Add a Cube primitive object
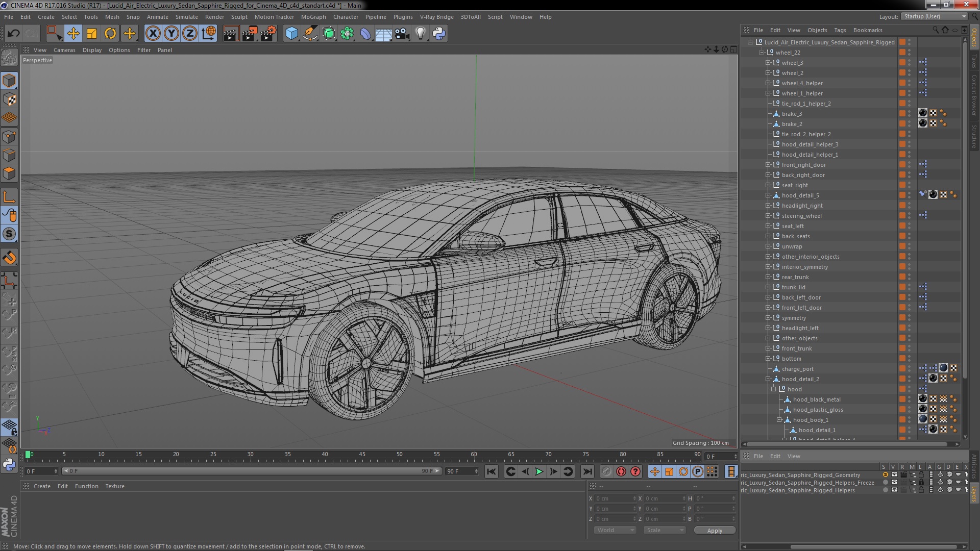The width and height of the screenshot is (980, 551). pos(291,34)
